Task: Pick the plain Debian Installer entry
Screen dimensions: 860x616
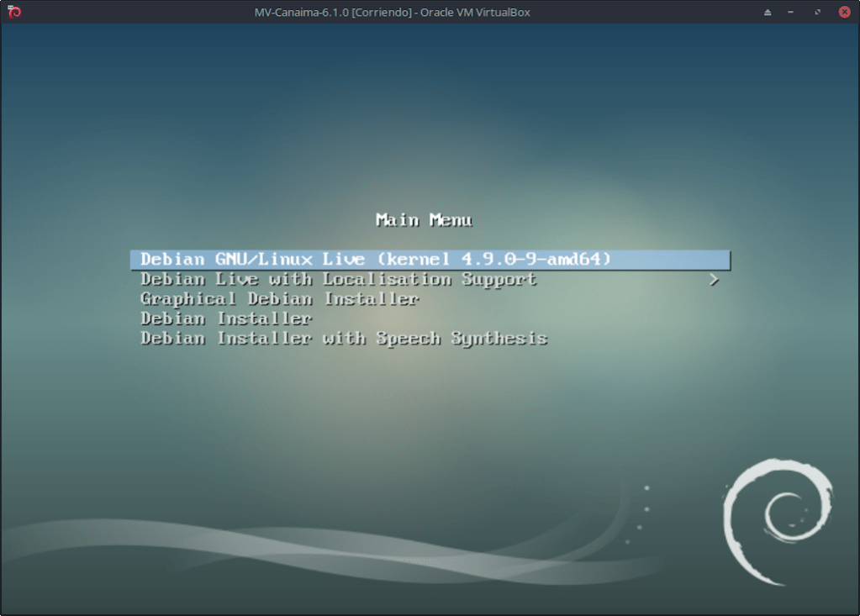Action: [x=226, y=319]
